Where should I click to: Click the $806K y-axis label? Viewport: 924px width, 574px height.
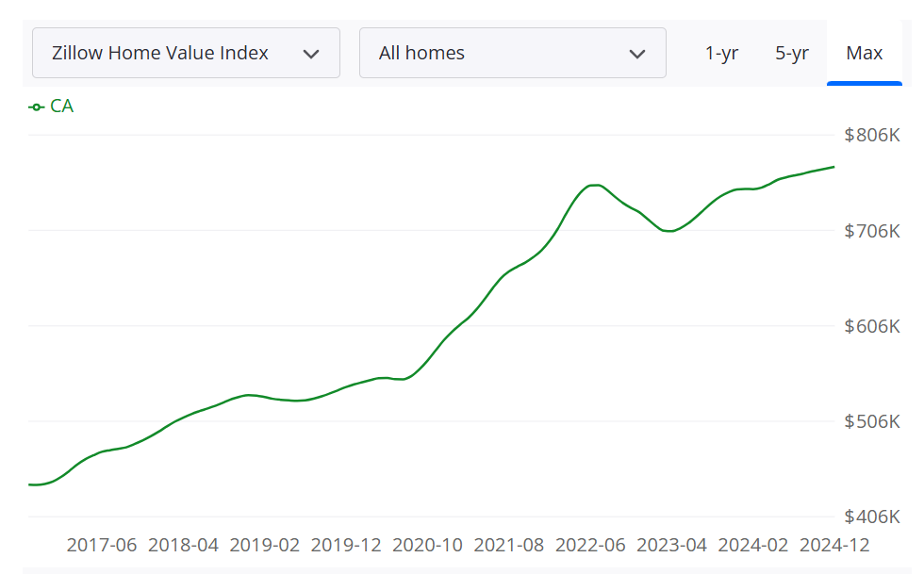tap(872, 136)
